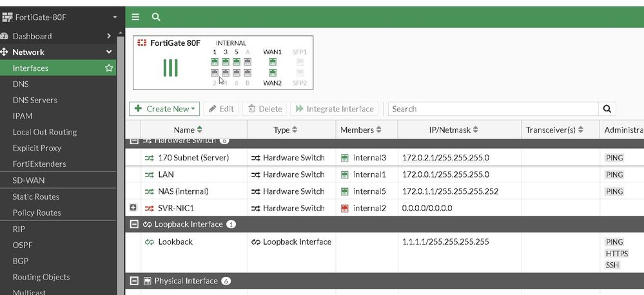Click the search button beside Search field

pyautogui.click(x=607, y=109)
